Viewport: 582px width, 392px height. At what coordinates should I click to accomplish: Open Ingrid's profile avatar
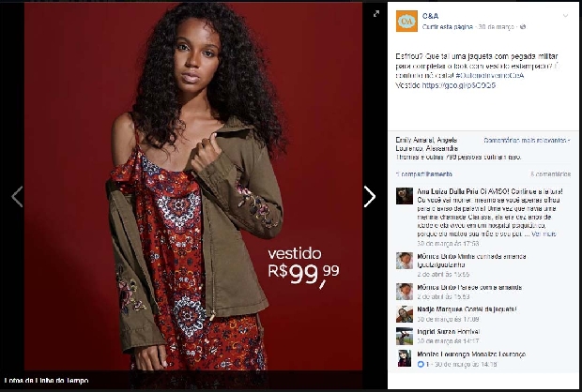tap(405, 337)
